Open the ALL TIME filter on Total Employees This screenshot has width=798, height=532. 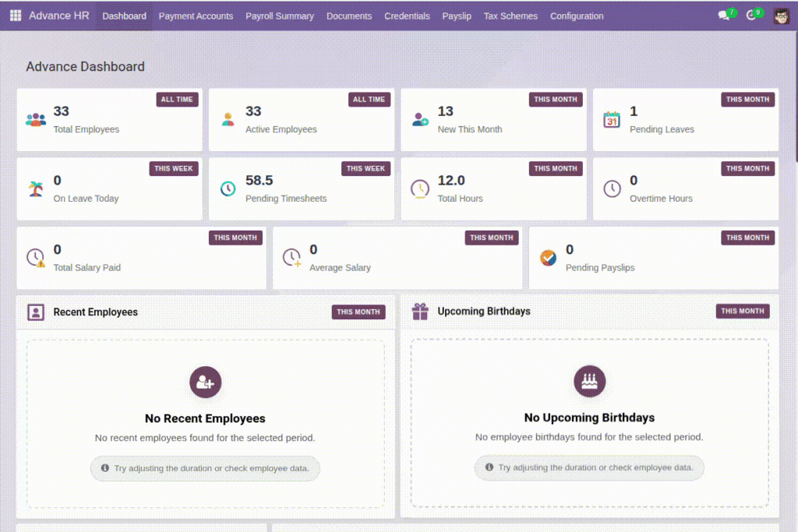pyautogui.click(x=177, y=100)
